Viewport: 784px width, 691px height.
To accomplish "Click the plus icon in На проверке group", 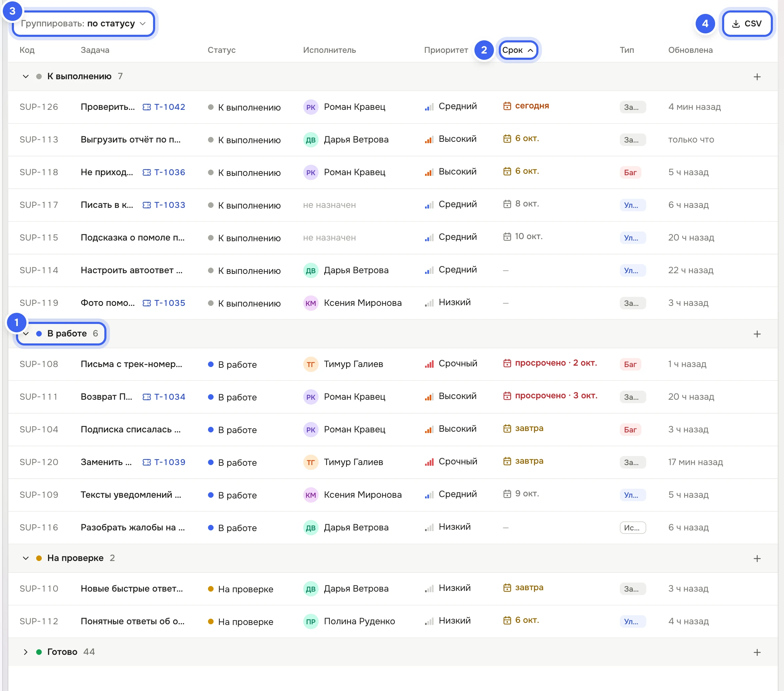I will click(x=757, y=558).
